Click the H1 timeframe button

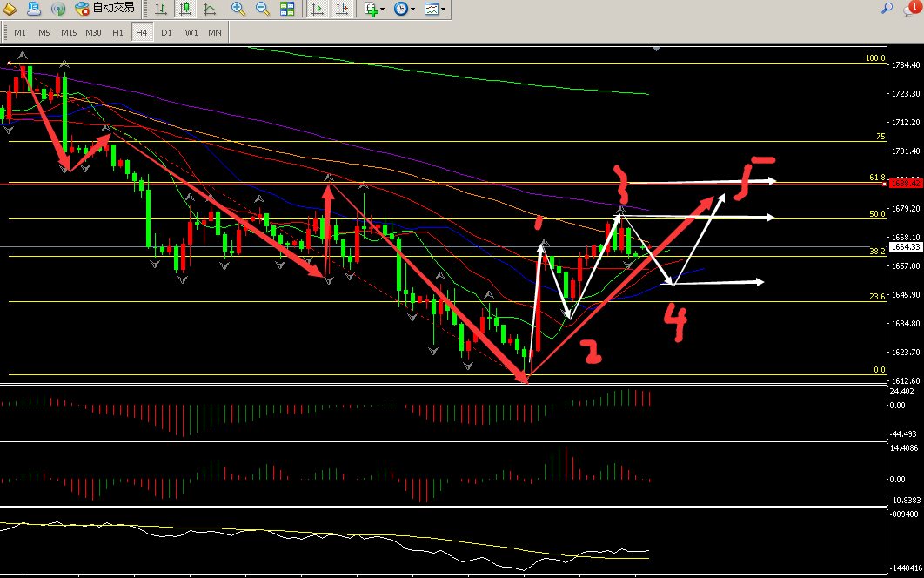(x=117, y=32)
